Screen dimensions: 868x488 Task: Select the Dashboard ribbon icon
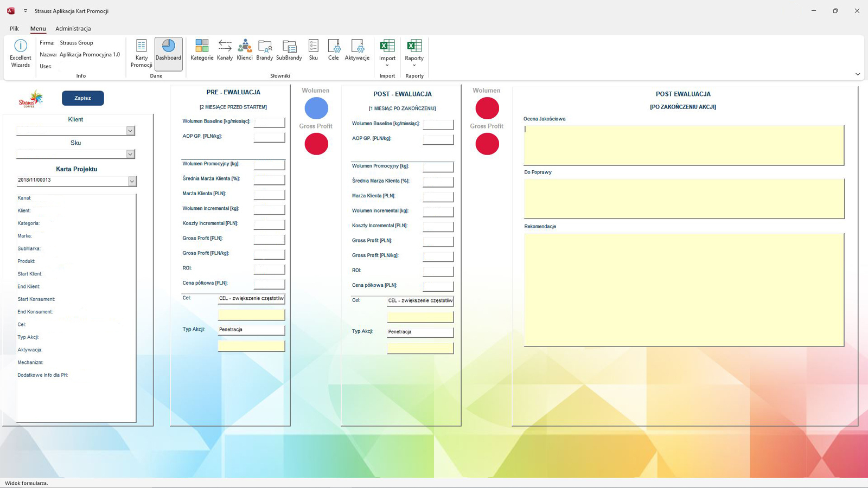[x=168, y=53]
